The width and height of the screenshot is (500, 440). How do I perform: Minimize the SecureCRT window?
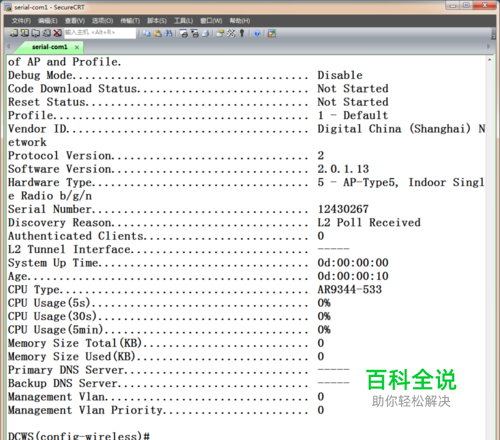[x=453, y=5]
